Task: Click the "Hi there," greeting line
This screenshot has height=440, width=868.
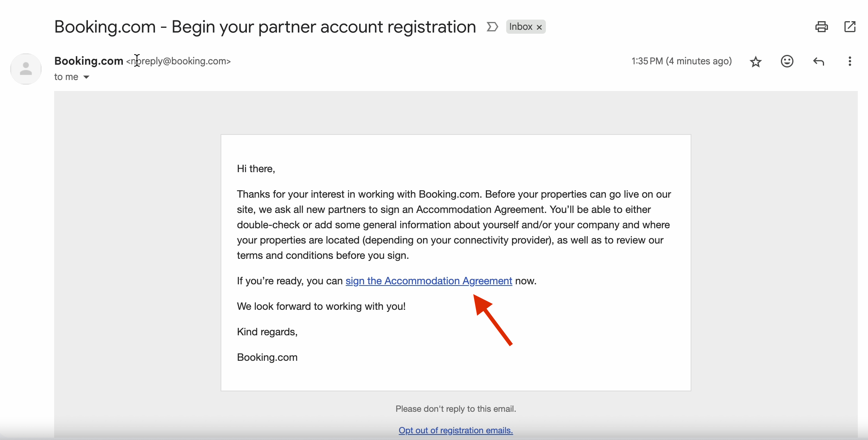Action: point(256,169)
